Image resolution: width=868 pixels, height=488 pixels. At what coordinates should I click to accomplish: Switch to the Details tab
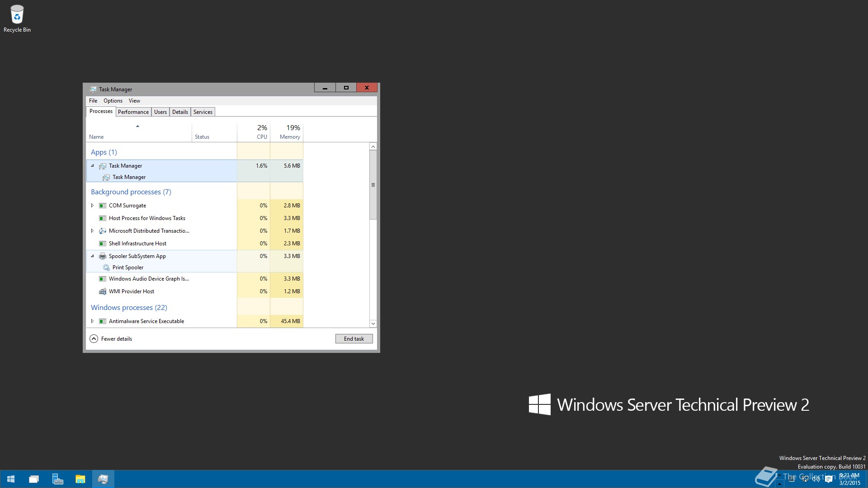pyautogui.click(x=180, y=112)
